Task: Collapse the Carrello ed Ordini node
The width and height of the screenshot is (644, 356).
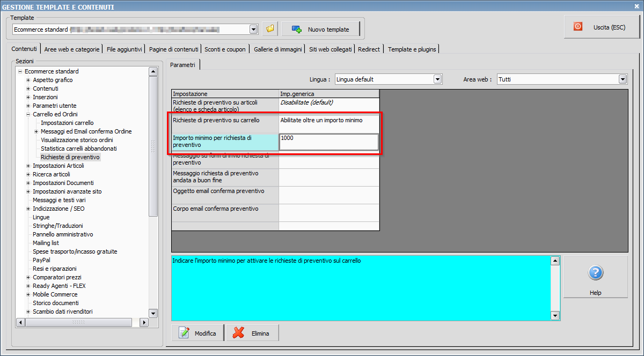Action: (28, 114)
